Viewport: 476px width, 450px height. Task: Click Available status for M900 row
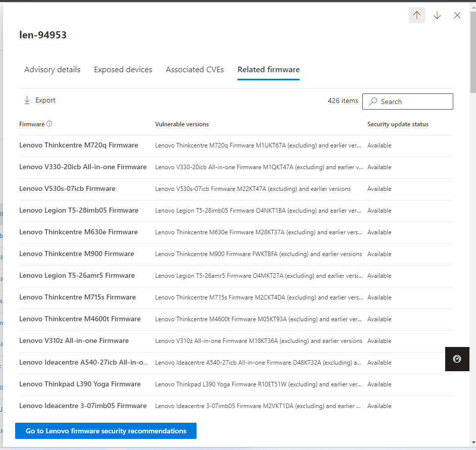(x=379, y=254)
